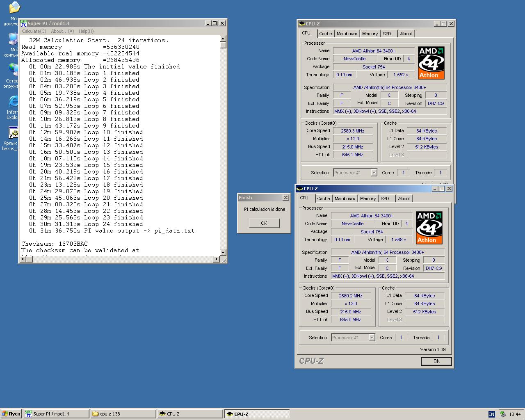Viewport: 525px width, 420px height.
Task: Click 'Loop 24 finished' line in Super PI
Action: click(86, 224)
